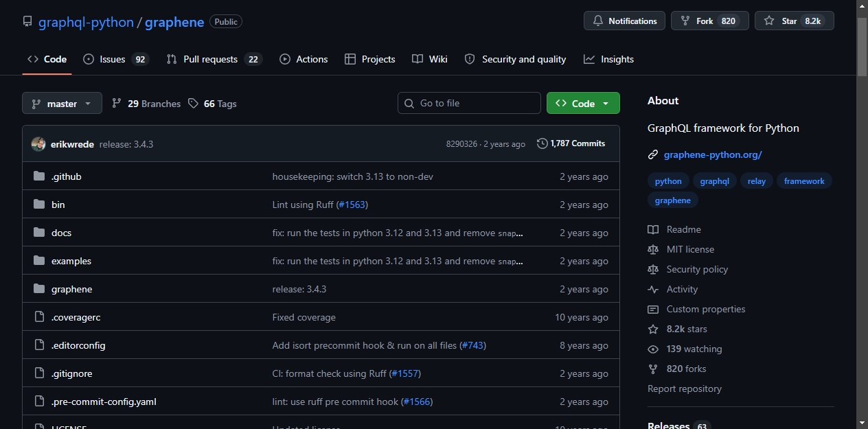The height and width of the screenshot is (429, 868).
Task: Open the .pre-commit-config.yaml file
Action: 104,402
